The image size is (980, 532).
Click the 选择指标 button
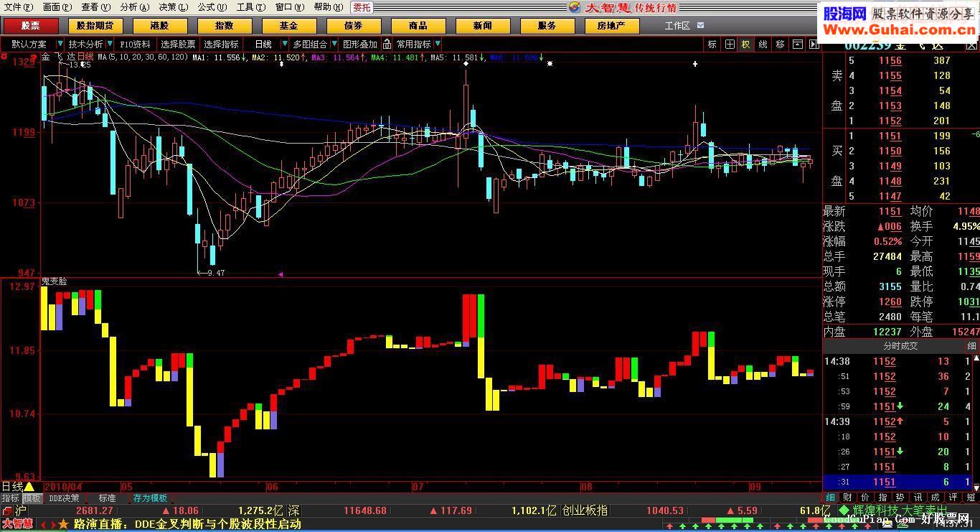coord(222,44)
